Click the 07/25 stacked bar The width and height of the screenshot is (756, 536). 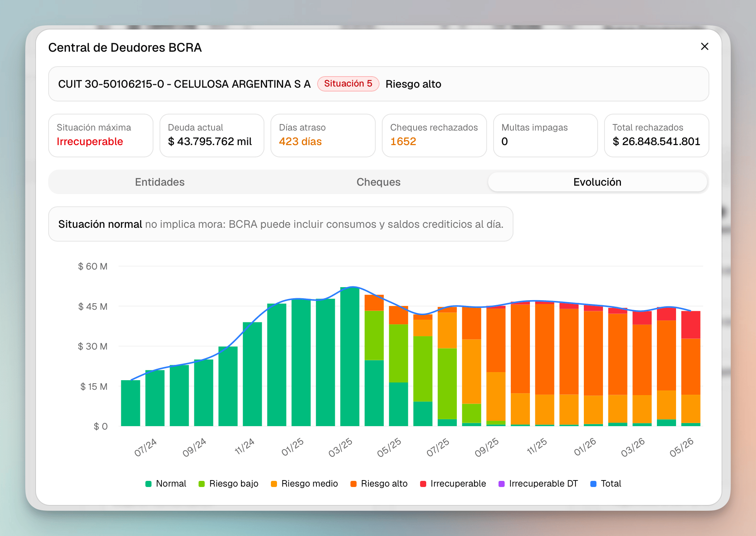point(447,366)
